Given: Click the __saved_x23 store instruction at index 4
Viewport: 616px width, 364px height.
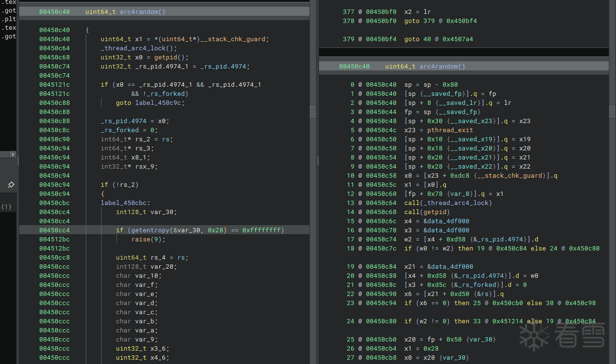Looking at the screenshot, I should click(468, 121).
